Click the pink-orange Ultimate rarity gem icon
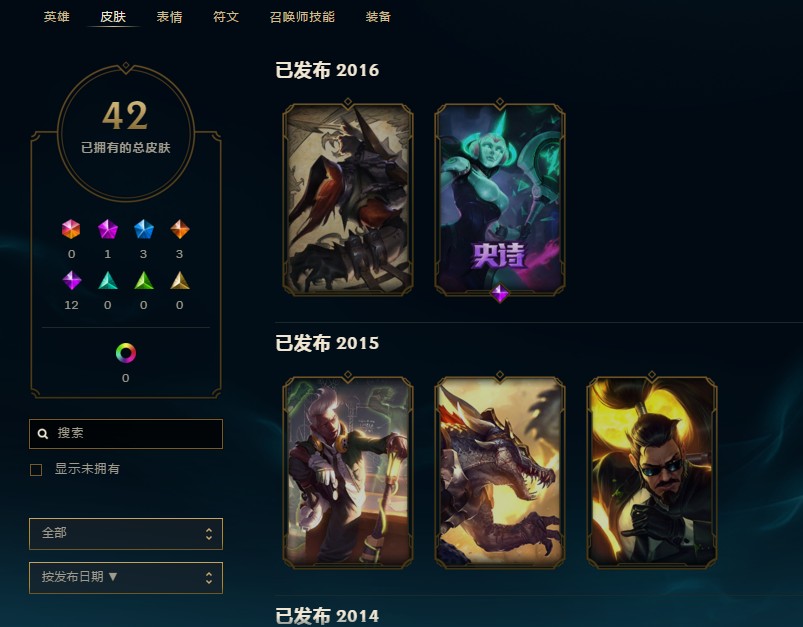This screenshot has height=627, width=803. (x=71, y=229)
